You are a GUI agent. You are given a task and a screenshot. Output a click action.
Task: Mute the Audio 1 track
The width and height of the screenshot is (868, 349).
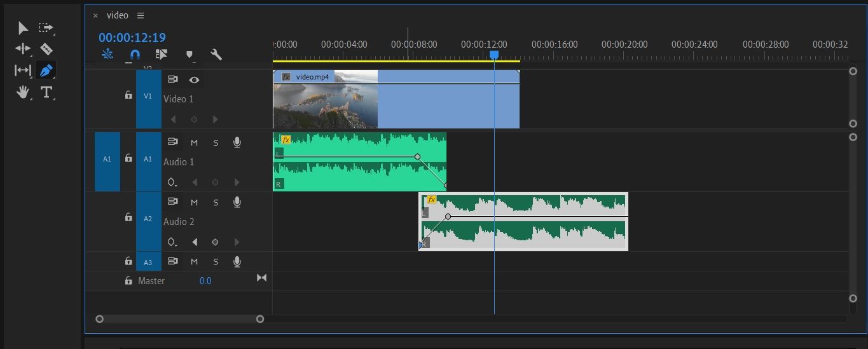[x=194, y=142]
